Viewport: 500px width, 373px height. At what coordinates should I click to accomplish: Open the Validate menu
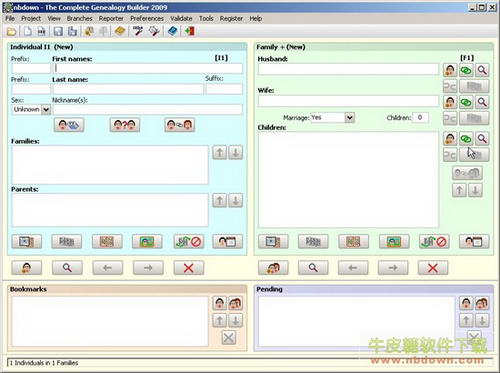click(181, 19)
